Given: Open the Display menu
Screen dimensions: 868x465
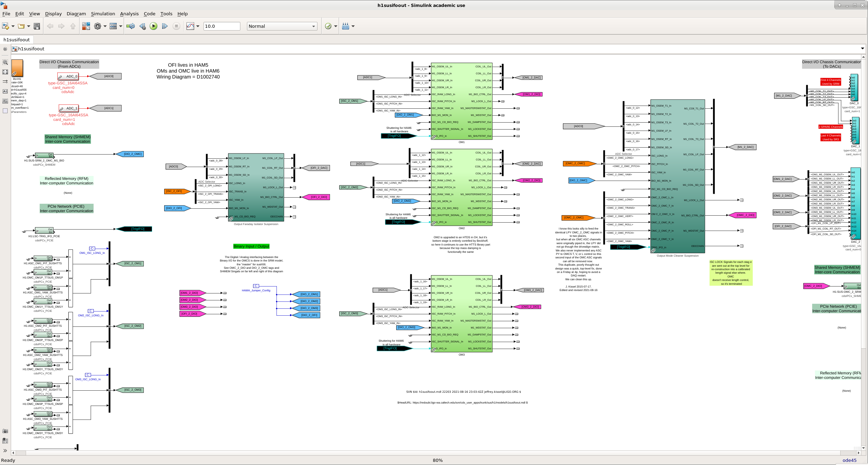Looking at the screenshot, I should pyautogui.click(x=53, y=14).
